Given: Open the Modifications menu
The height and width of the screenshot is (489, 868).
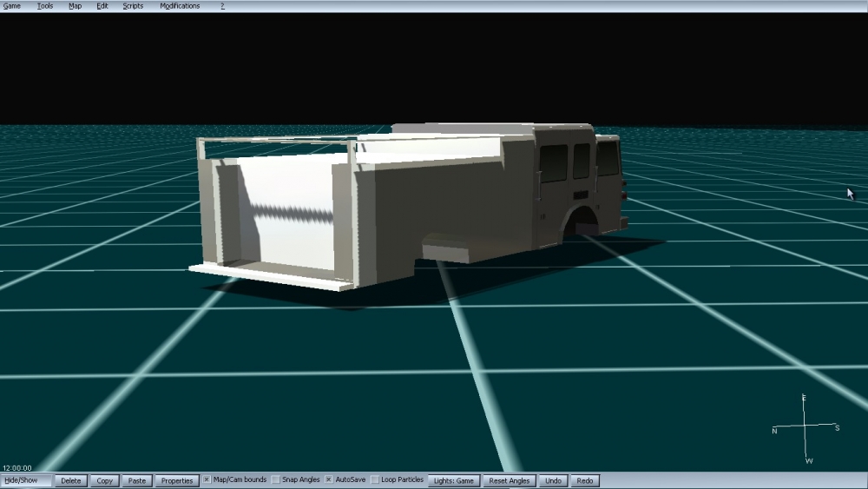Looking at the screenshot, I should (180, 6).
